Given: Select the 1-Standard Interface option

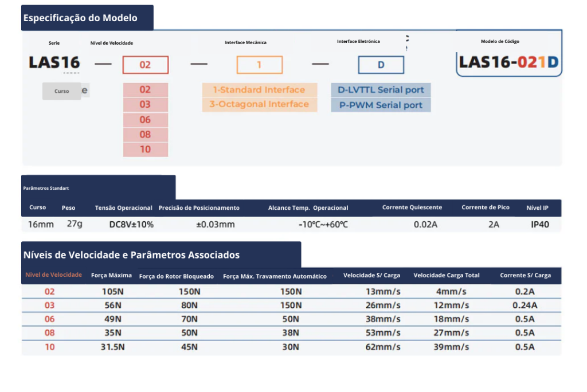Looking at the screenshot, I should pos(259,90).
